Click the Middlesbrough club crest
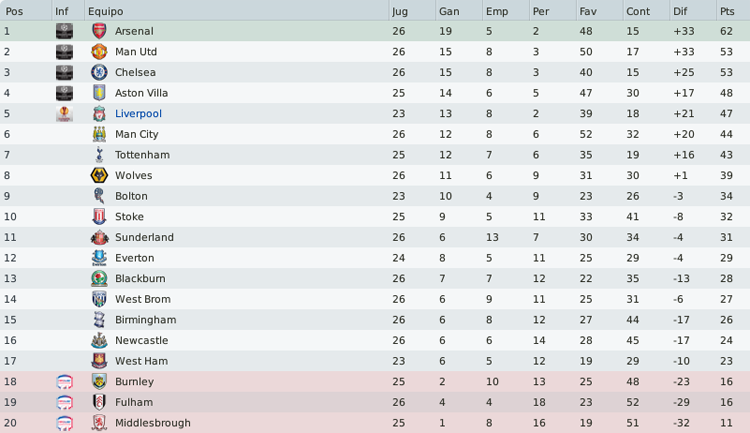This screenshot has height=433, width=750. pyautogui.click(x=99, y=422)
